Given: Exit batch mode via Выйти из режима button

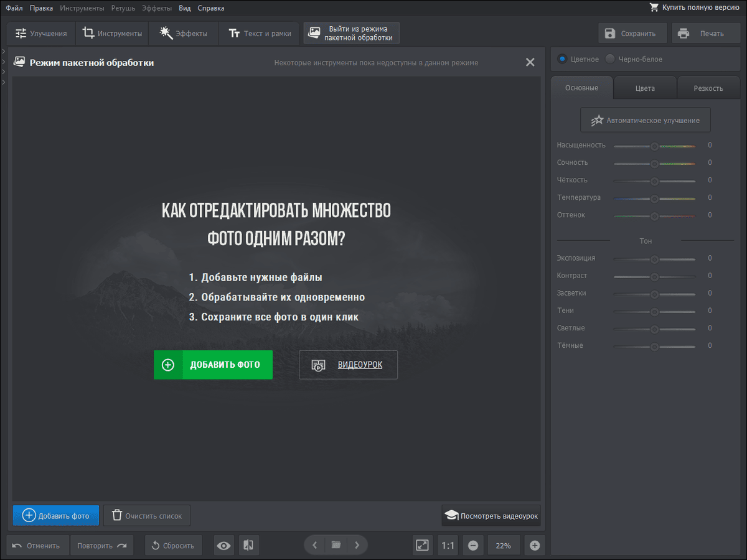Looking at the screenshot, I should click(352, 34).
